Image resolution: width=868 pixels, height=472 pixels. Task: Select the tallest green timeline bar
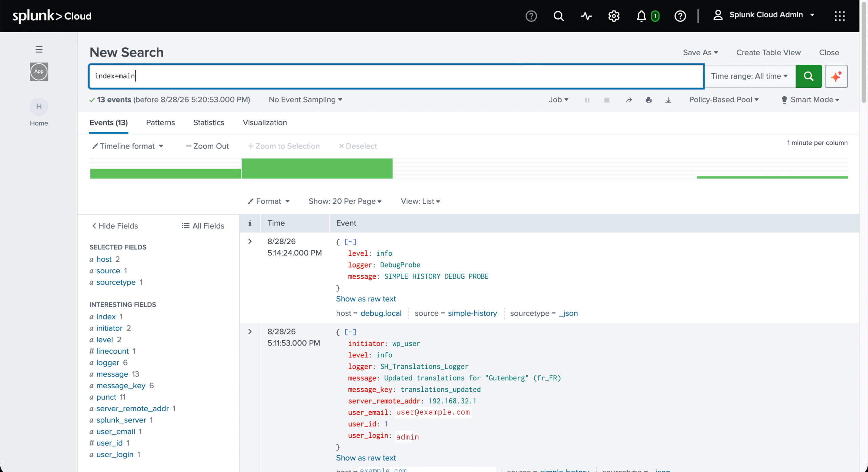point(317,169)
